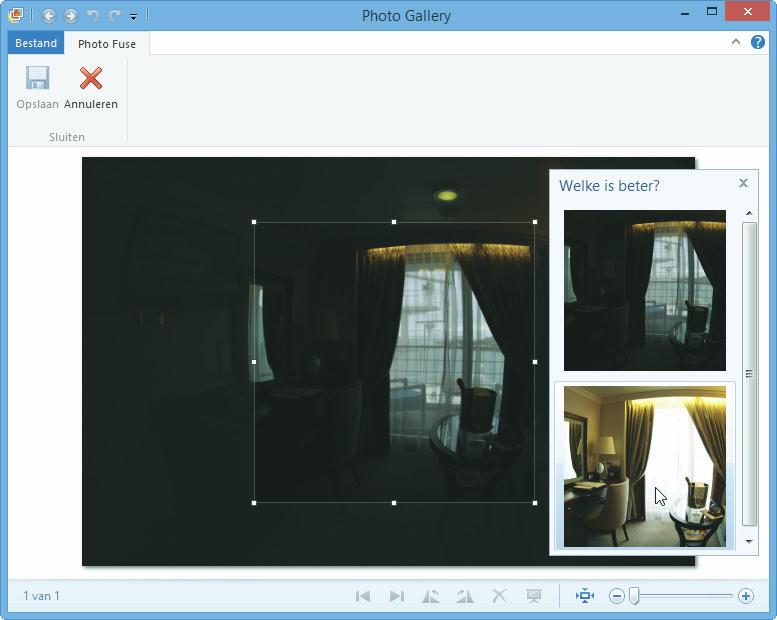
Task: Click the '1 van 1' status text
Action: pyautogui.click(x=41, y=596)
